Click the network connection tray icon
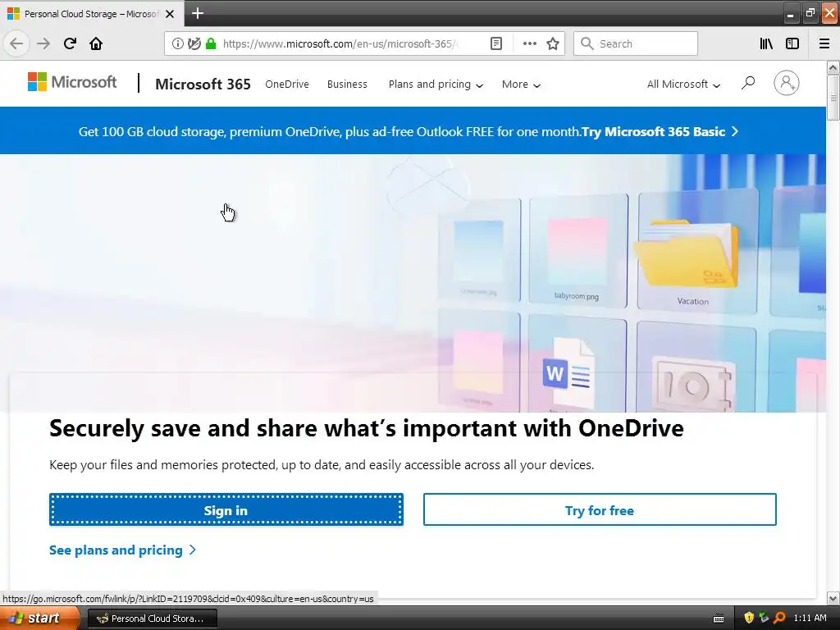This screenshot has width=840, height=630. 764,619
